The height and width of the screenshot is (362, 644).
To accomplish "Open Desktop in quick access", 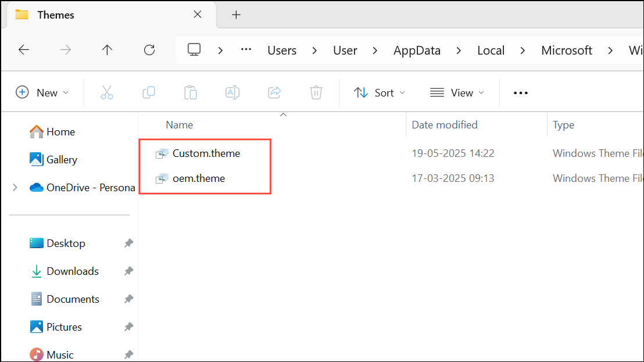I will point(58,243).
